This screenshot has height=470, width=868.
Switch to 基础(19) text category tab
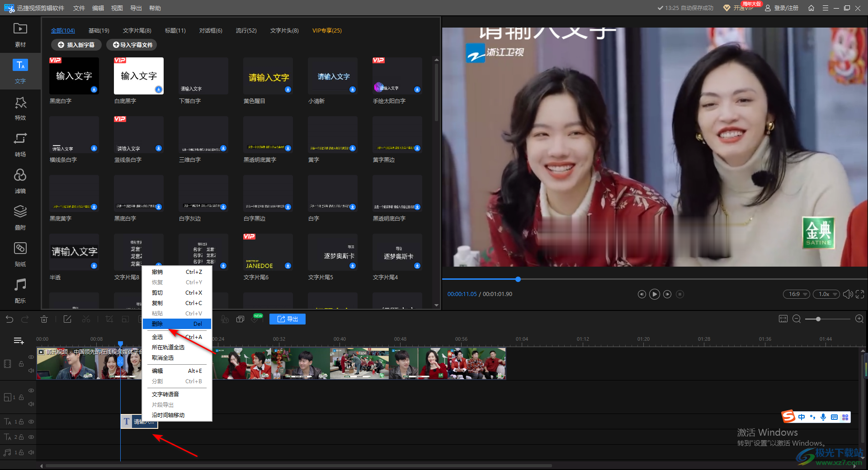[x=99, y=31]
